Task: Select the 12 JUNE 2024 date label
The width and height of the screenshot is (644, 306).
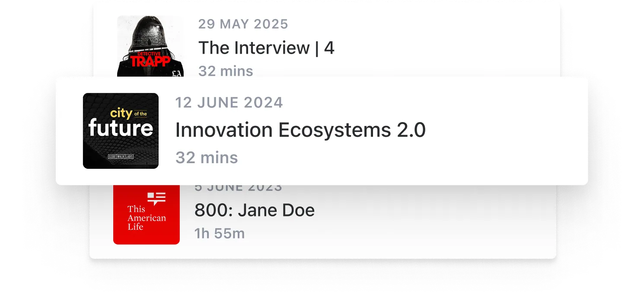Action: [229, 103]
